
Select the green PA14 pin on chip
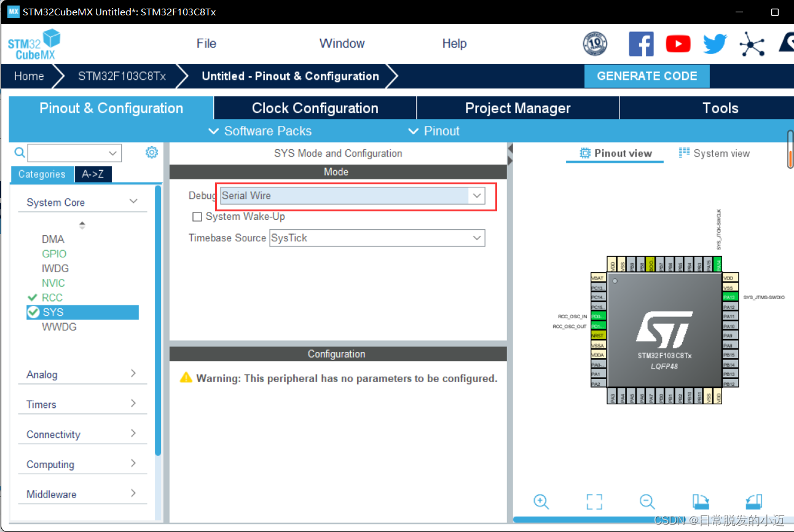click(x=718, y=264)
